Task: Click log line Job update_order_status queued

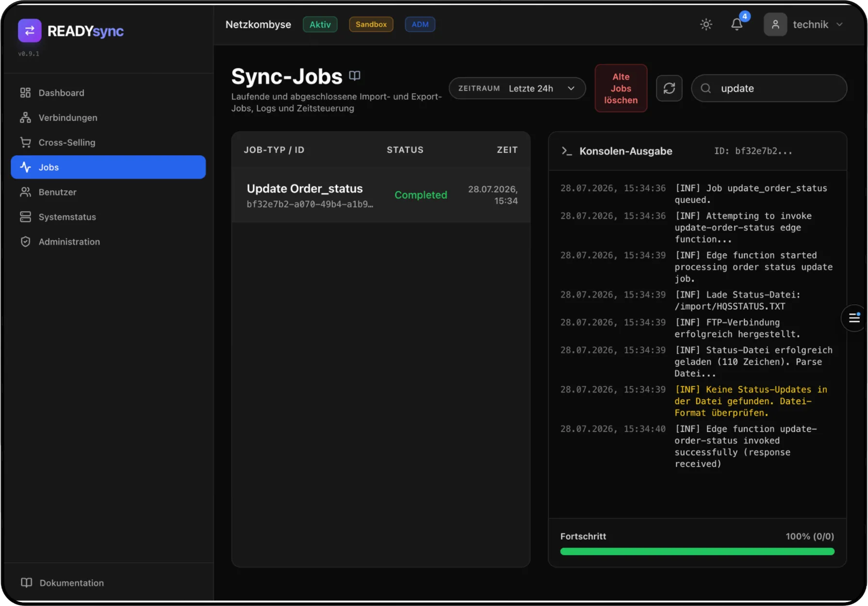Action: 751,194
